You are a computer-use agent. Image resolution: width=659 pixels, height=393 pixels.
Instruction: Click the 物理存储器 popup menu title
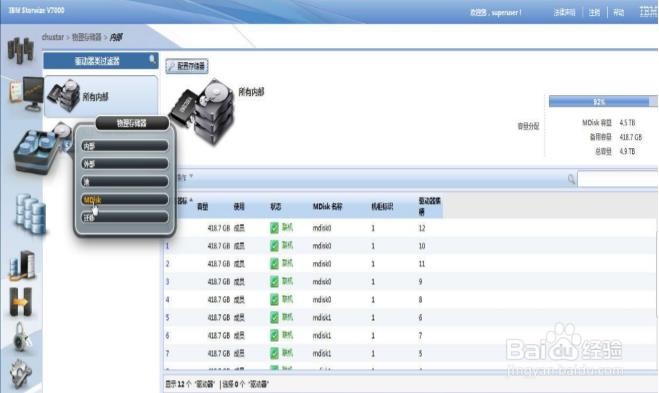coord(132,123)
